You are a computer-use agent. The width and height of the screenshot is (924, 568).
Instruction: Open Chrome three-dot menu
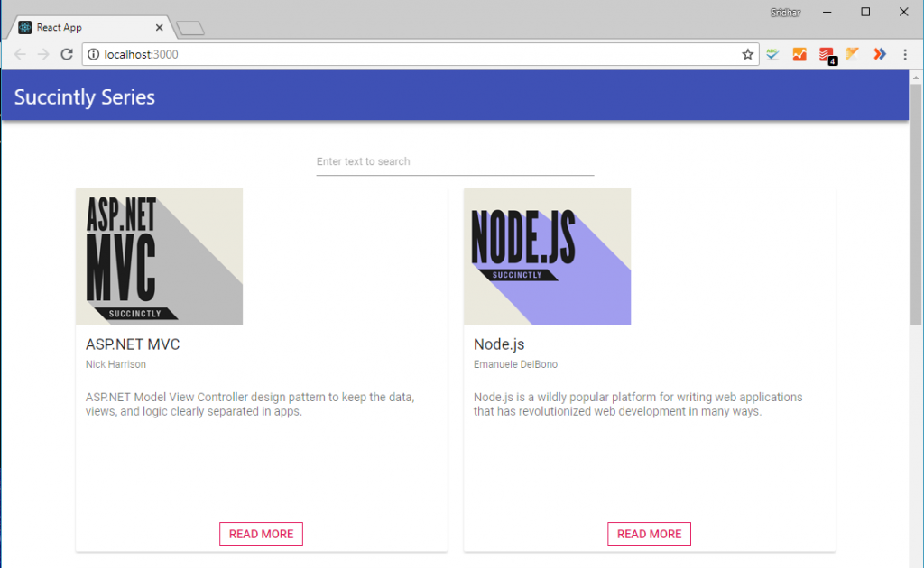click(x=905, y=55)
